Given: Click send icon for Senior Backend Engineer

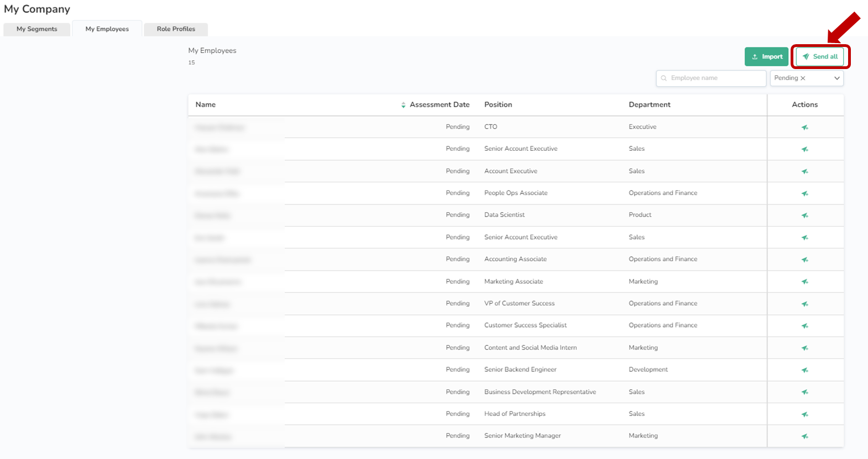Looking at the screenshot, I should (x=804, y=370).
